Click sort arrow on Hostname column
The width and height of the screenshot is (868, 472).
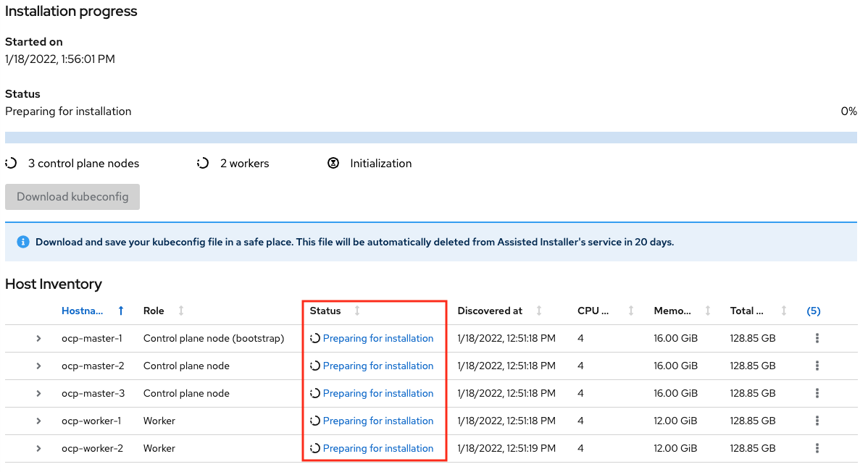121,311
